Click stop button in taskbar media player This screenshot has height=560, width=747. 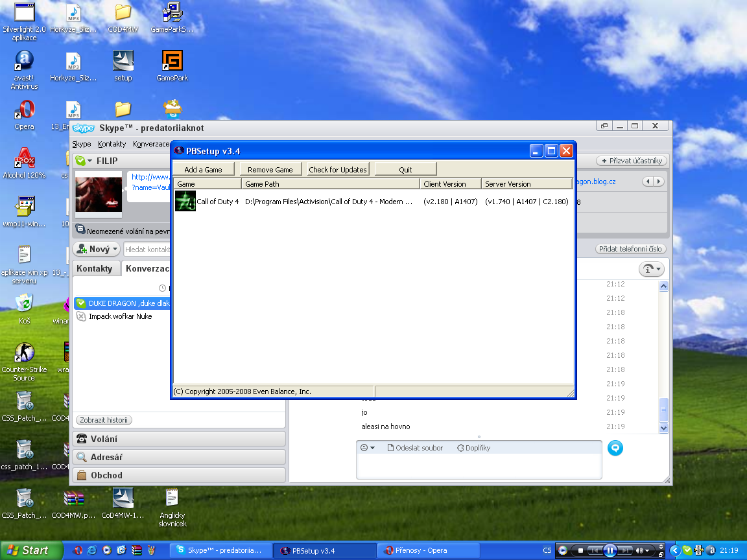point(580,550)
